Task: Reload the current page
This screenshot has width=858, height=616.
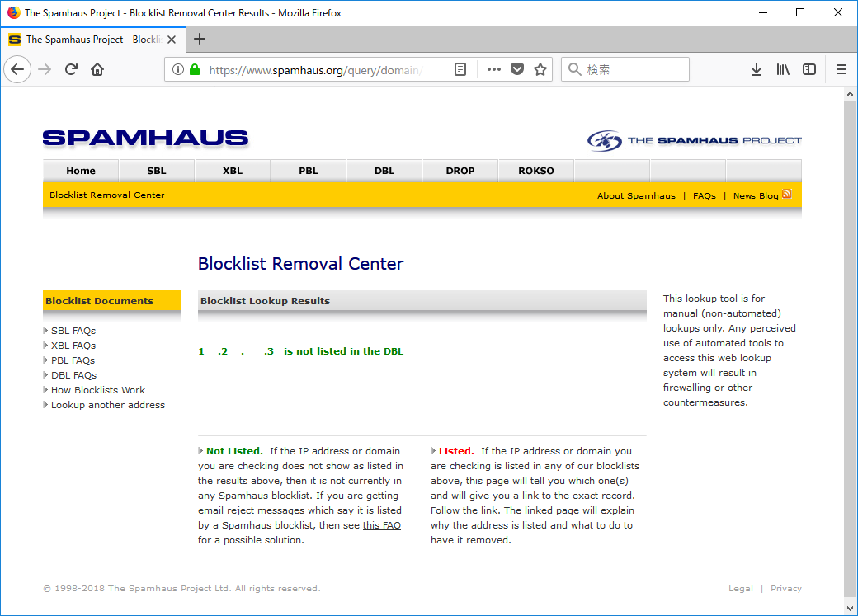Action: click(x=71, y=69)
